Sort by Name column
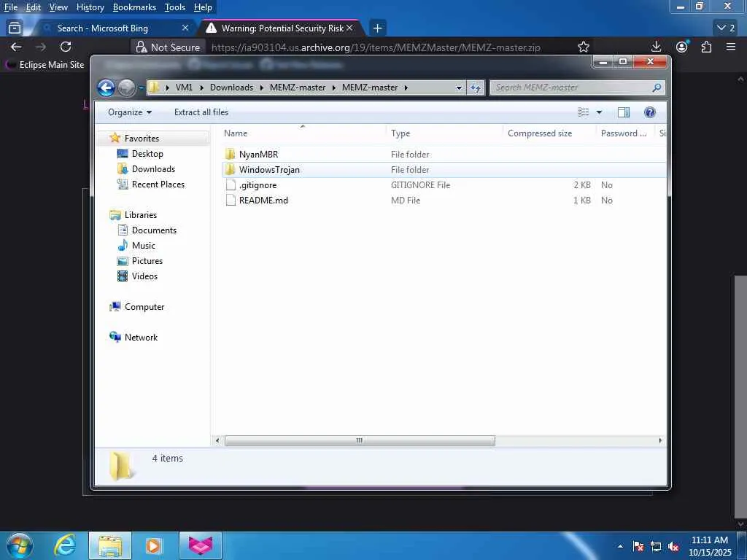The height and width of the screenshot is (560, 747). click(x=303, y=133)
